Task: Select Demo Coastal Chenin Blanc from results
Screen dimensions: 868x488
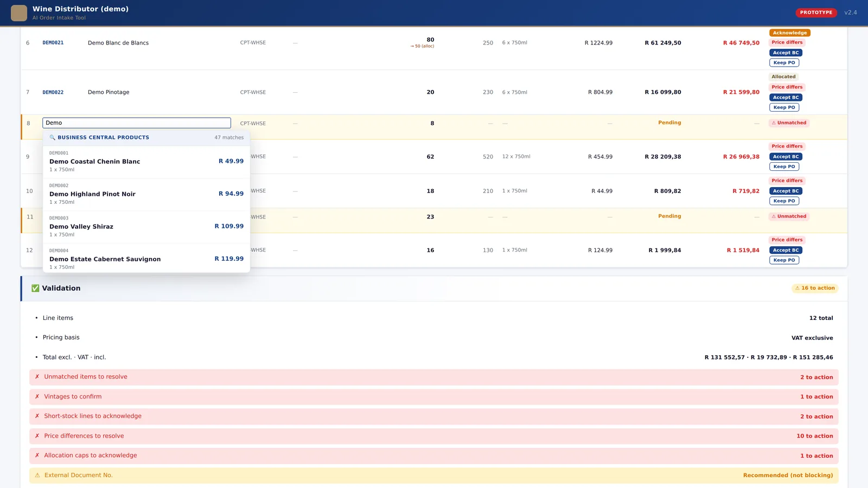Action: click(x=146, y=162)
